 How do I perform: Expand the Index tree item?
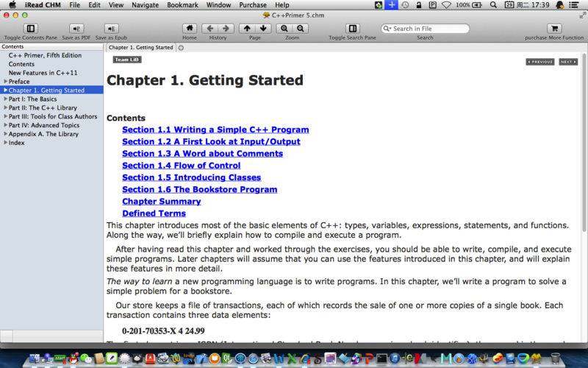[x=6, y=143]
